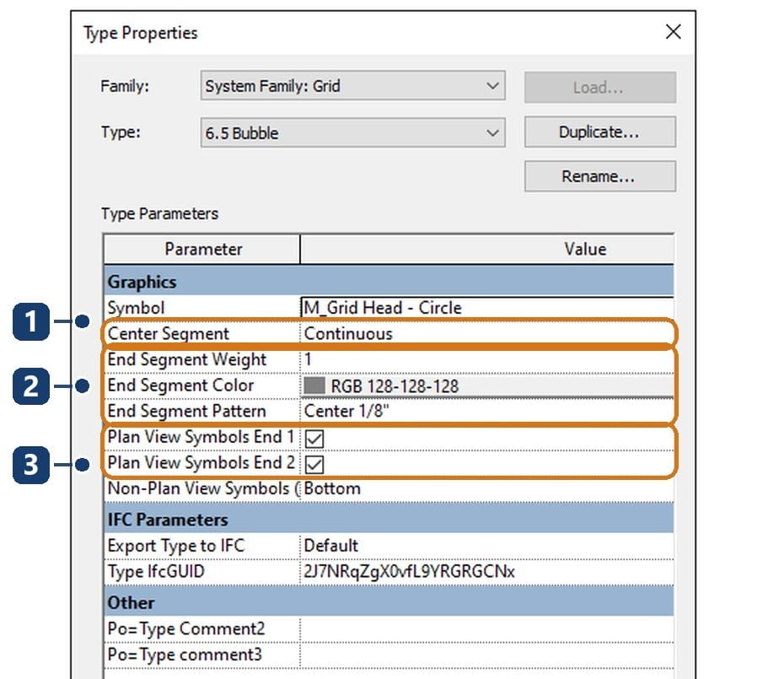
Task: Select the Type IfcGUID value
Action: click(x=487, y=571)
